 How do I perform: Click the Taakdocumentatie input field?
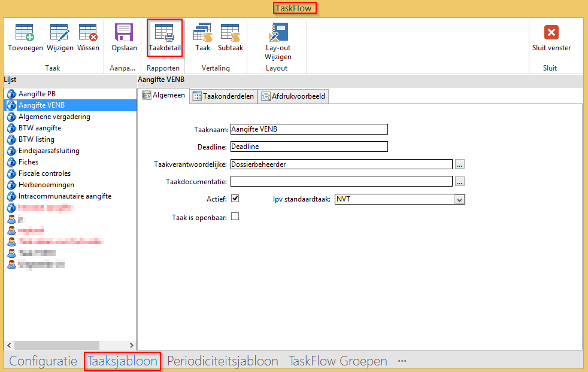pos(341,181)
